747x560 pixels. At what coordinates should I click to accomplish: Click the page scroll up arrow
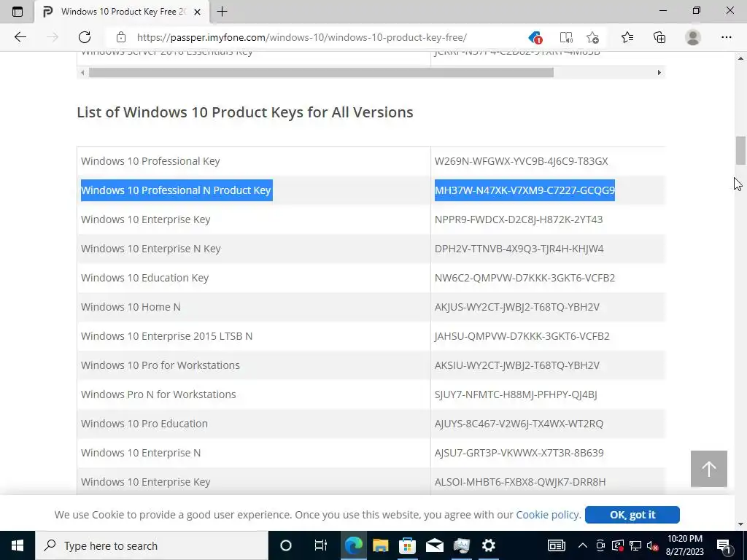[x=740, y=58]
